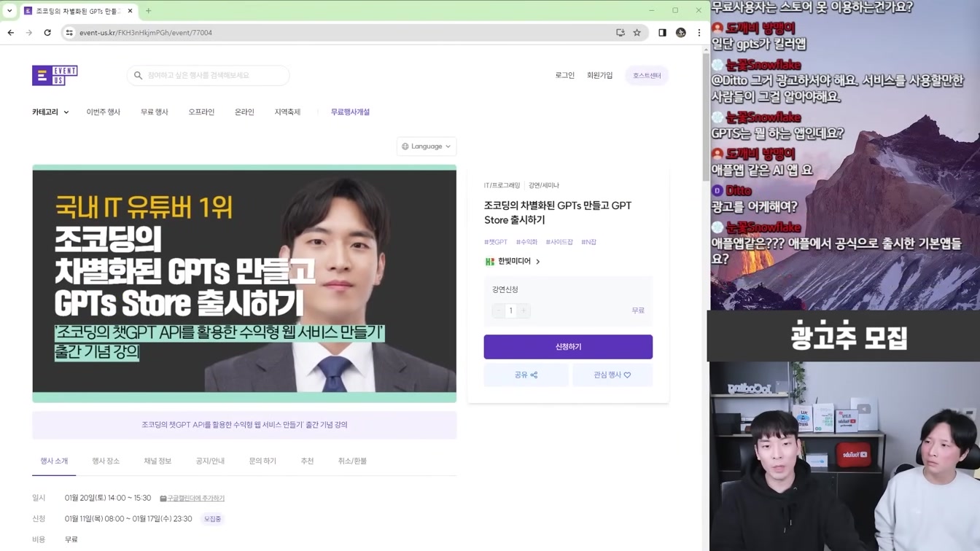Click the page vertical scrollbar

(x=706, y=117)
